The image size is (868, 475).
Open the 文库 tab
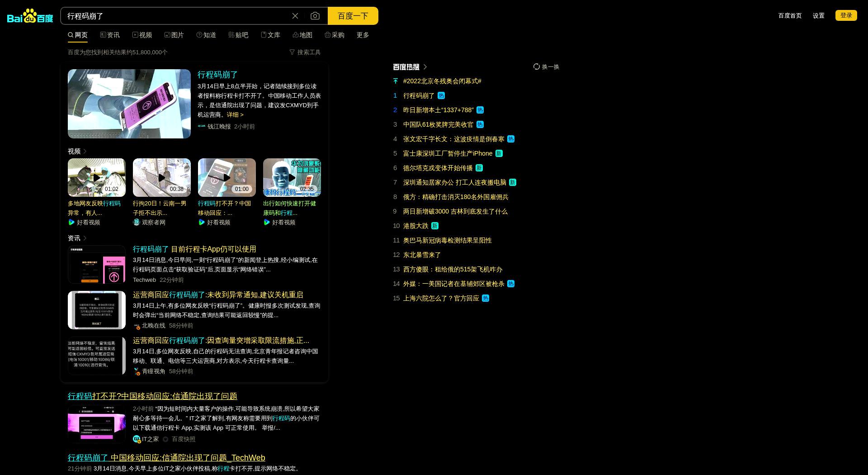tap(270, 35)
